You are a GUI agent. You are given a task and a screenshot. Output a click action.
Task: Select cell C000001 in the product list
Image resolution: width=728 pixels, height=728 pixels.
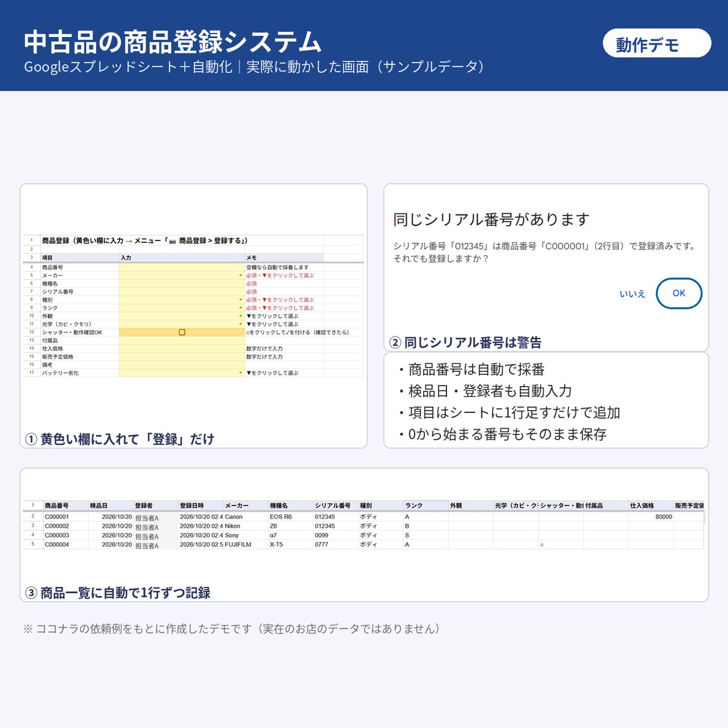(65, 517)
